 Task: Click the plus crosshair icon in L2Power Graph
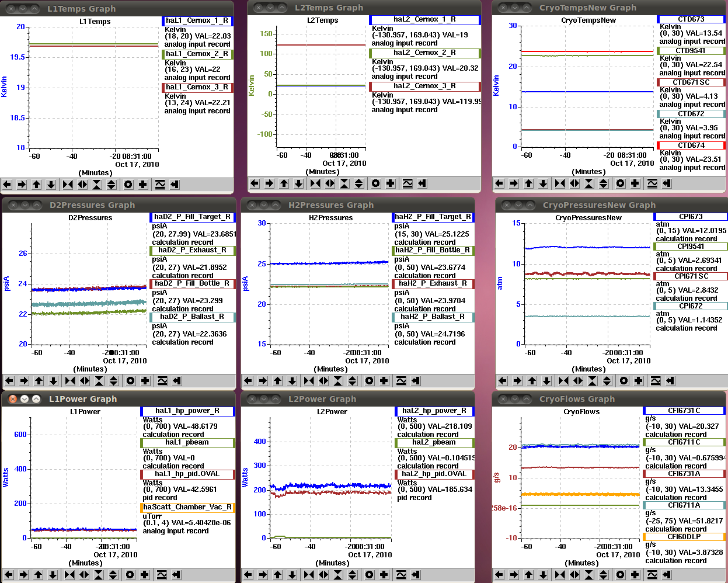384,575
